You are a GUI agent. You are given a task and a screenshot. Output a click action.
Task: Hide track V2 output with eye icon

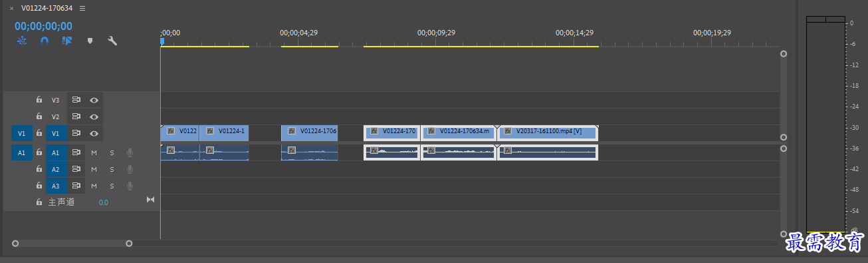click(94, 117)
